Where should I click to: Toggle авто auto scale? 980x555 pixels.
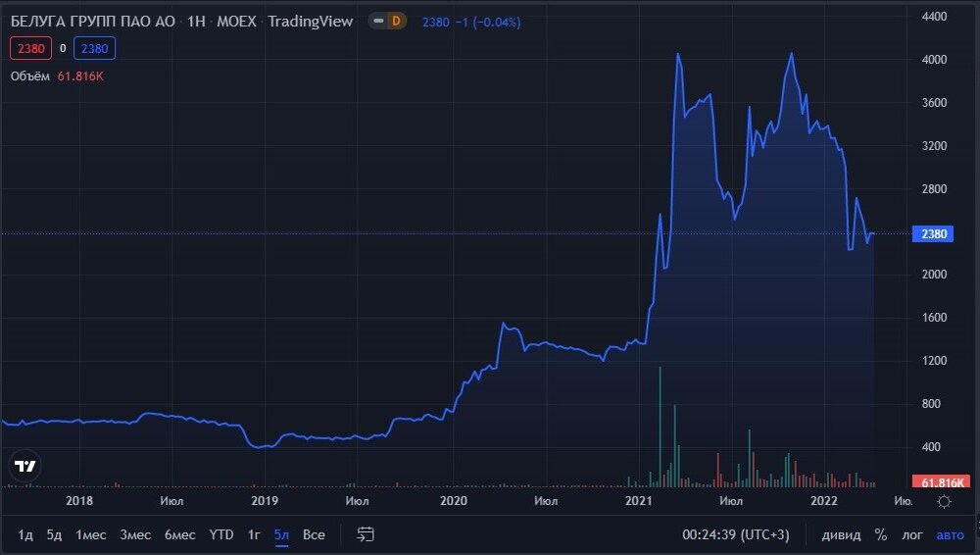(x=950, y=535)
